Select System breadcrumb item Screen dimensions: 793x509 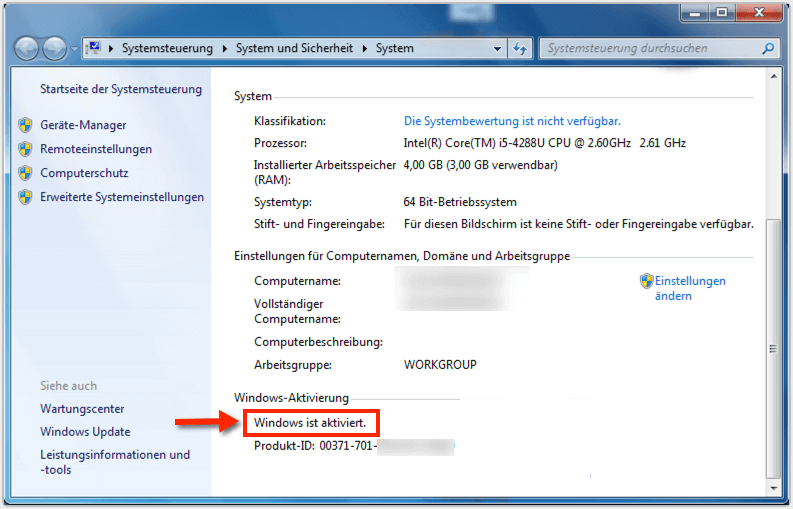coord(394,48)
